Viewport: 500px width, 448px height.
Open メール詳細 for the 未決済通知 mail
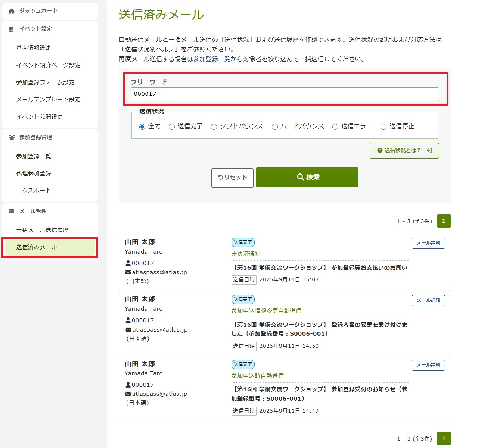(428, 243)
